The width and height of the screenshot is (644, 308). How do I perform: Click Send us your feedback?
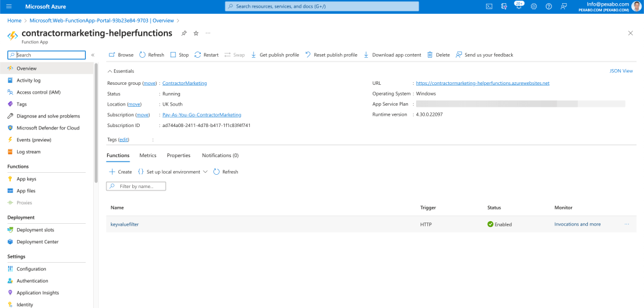(x=485, y=55)
